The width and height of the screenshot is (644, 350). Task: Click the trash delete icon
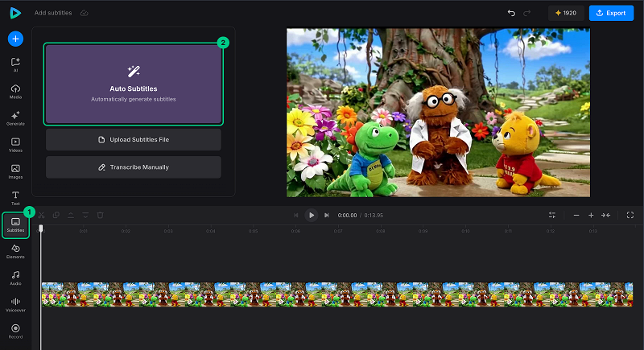pyautogui.click(x=100, y=215)
